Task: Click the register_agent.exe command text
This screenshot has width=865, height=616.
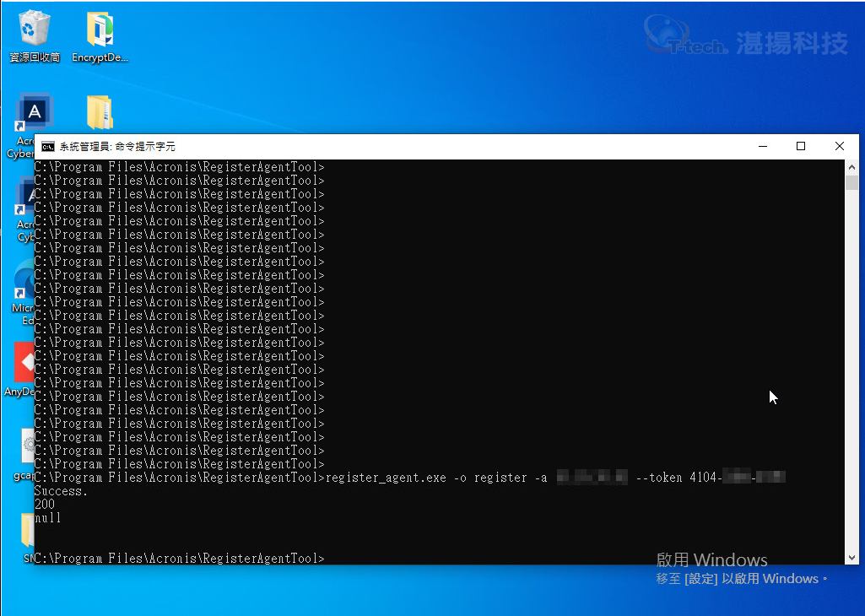Action: (386, 478)
